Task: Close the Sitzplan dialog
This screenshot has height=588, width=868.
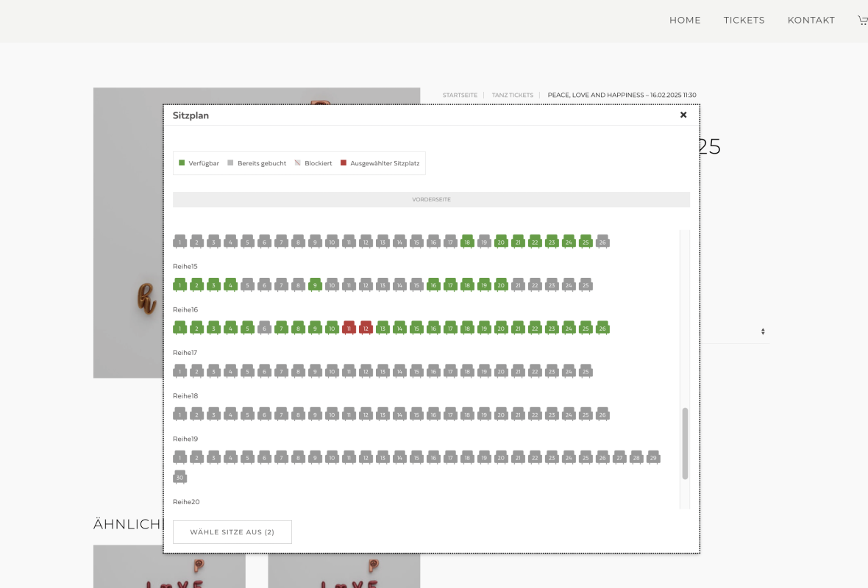Action: pyautogui.click(x=683, y=115)
